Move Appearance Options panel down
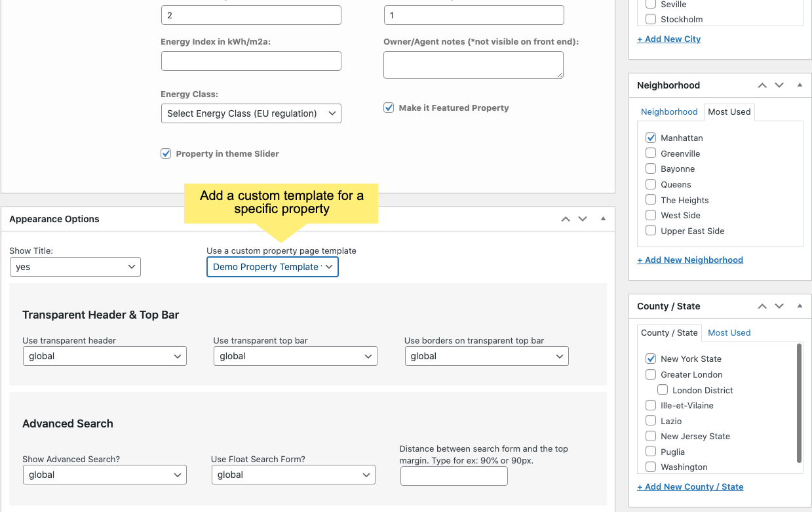 coord(583,219)
